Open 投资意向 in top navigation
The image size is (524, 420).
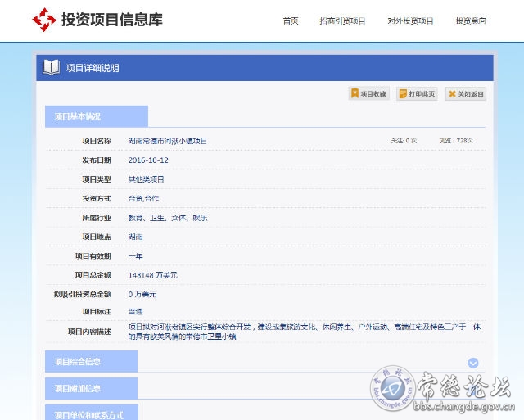[471, 20]
